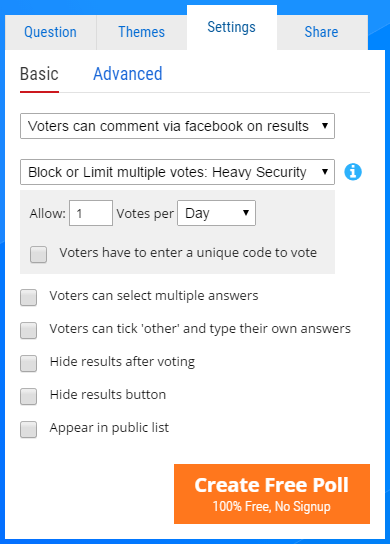Click the blue info icon beside security dropdown
This screenshot has height=544, width=390.
tap(353, 172)
